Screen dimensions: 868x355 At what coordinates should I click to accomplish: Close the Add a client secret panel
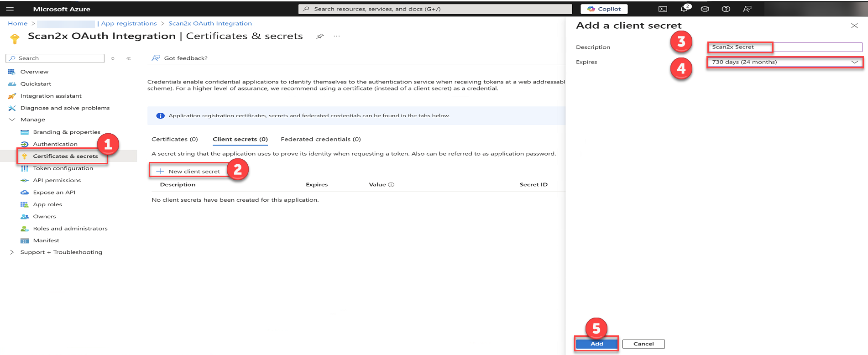[854, 26]
